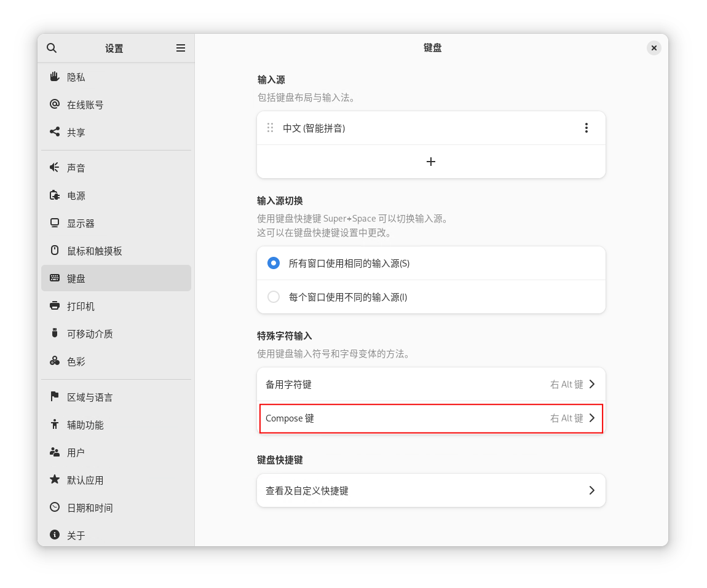
Task: Open 电源 (Power) settings in sidebar
Action: (77, 195)
